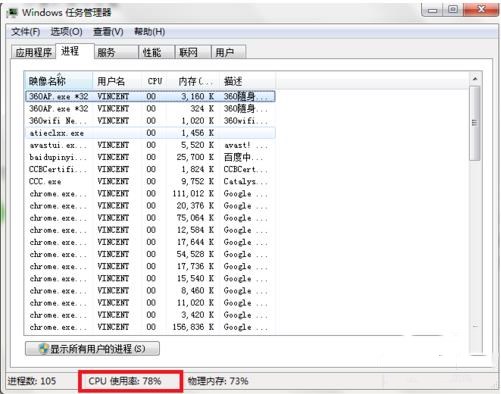Open the 性能 tab
The height and width of the screenshot is (394, 501).
pos(157,52)
